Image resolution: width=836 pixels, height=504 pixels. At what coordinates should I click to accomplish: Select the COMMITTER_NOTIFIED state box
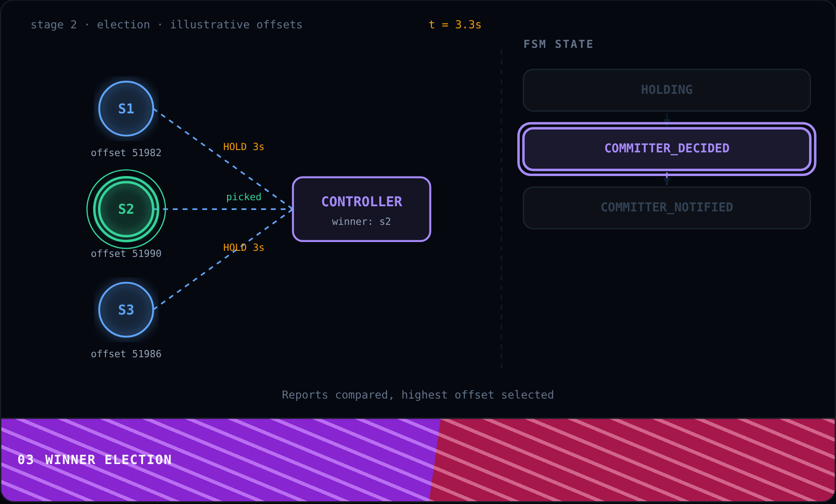coord(667,208)
